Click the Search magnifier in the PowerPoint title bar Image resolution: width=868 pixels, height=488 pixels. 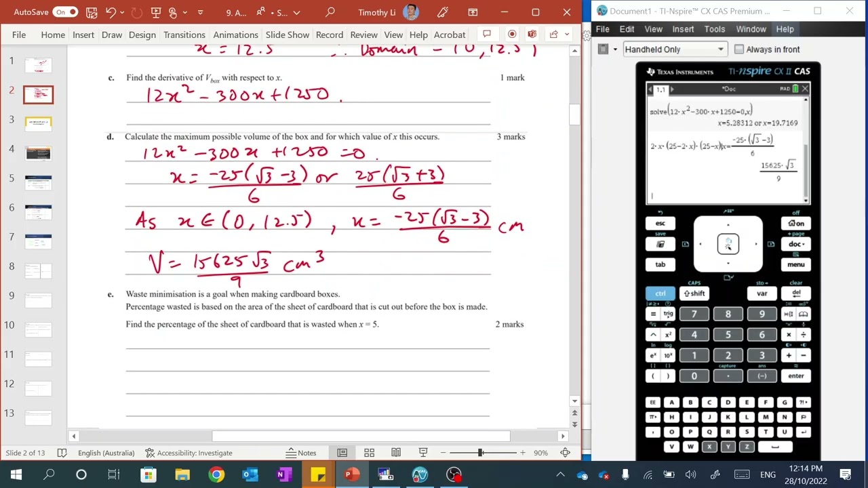coord(330,12)
